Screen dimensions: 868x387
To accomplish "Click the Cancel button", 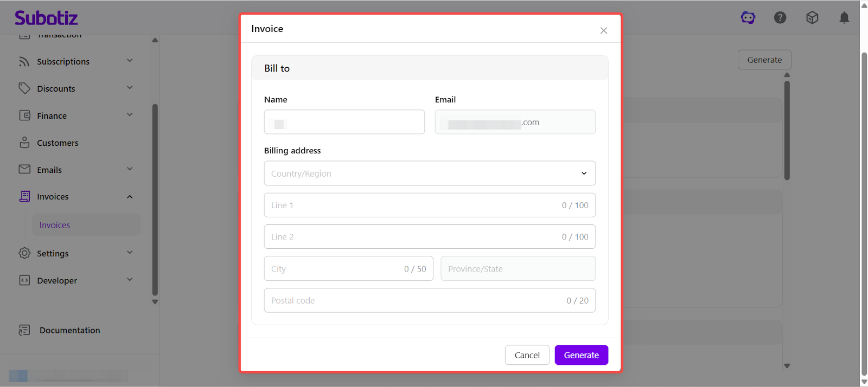I will click(x=527, y=355).
